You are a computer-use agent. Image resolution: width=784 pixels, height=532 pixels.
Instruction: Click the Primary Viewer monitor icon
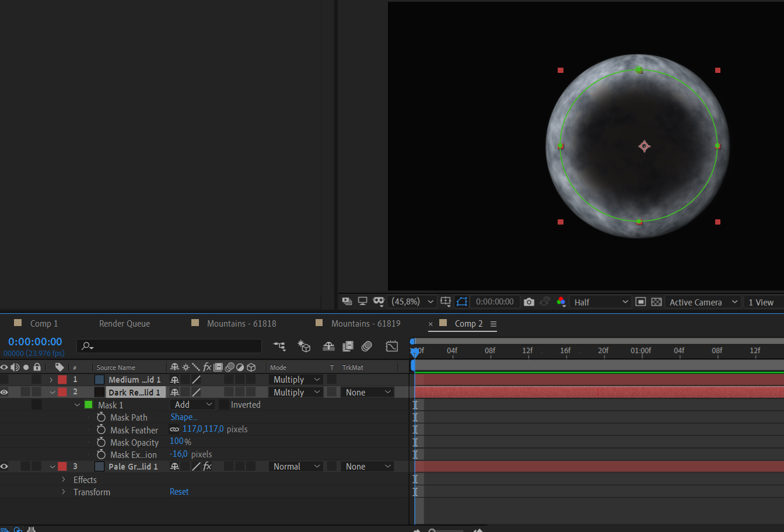pos(363,302)
